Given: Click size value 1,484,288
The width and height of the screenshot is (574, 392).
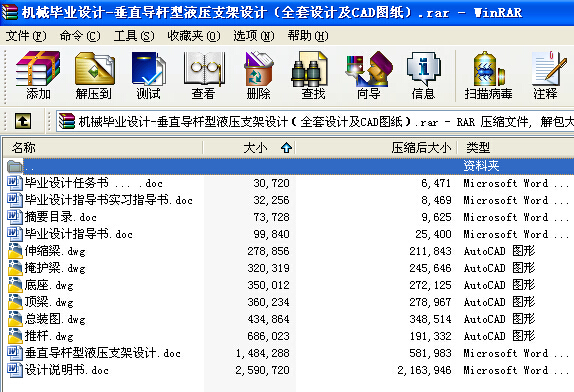Looking at the screenshot, I should point(262,353).
